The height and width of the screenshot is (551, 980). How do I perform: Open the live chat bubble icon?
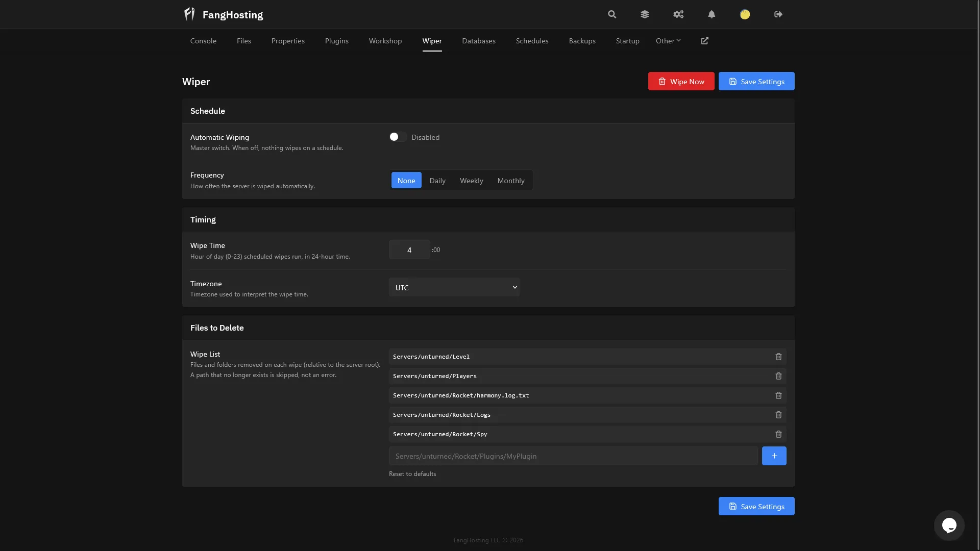point(949,525)
